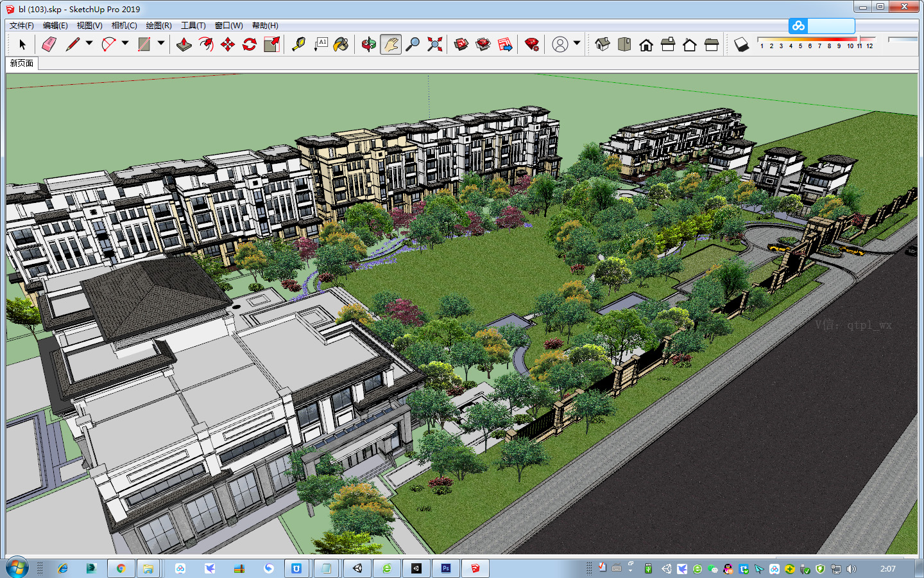The image size is (924, 578).
Task: Click the volume speaker tray icon
Action: [851, 568]
